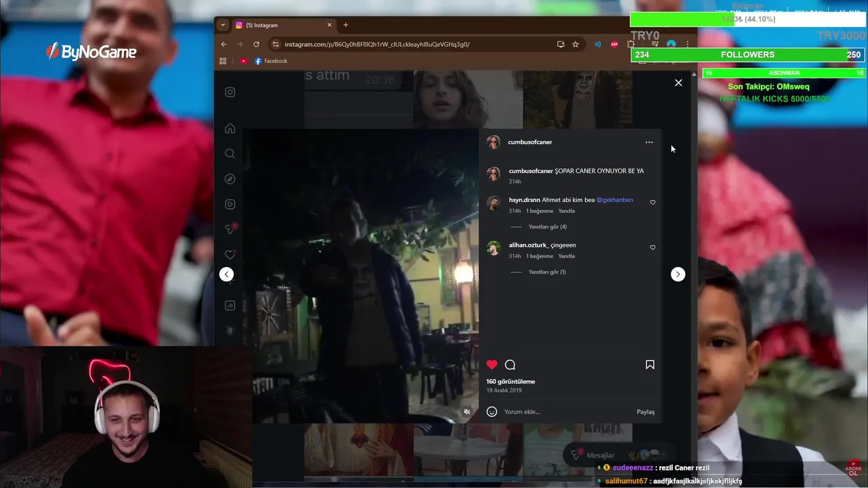Unmute the video with the speaker icon
The image size is (868, 488).
pos(467,411)
